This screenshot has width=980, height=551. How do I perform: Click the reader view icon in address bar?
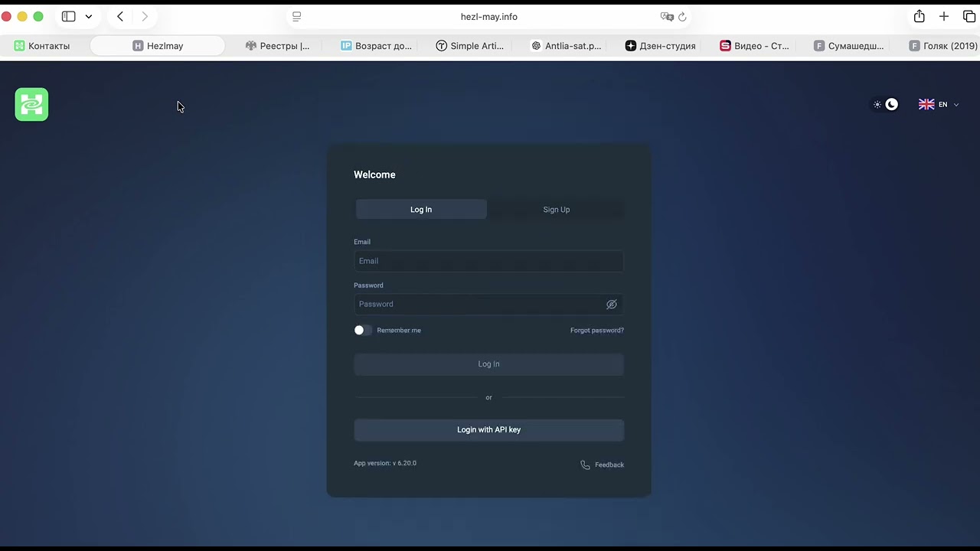[x=297, y=17]
